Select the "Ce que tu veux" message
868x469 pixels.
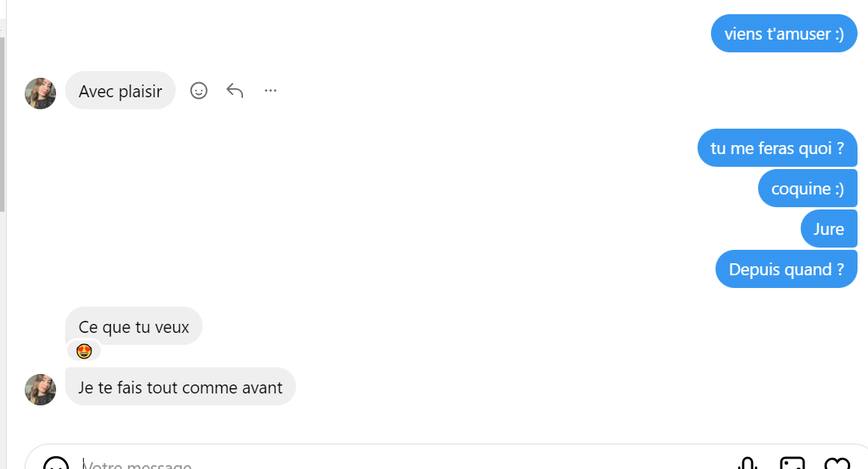point(134,326)
